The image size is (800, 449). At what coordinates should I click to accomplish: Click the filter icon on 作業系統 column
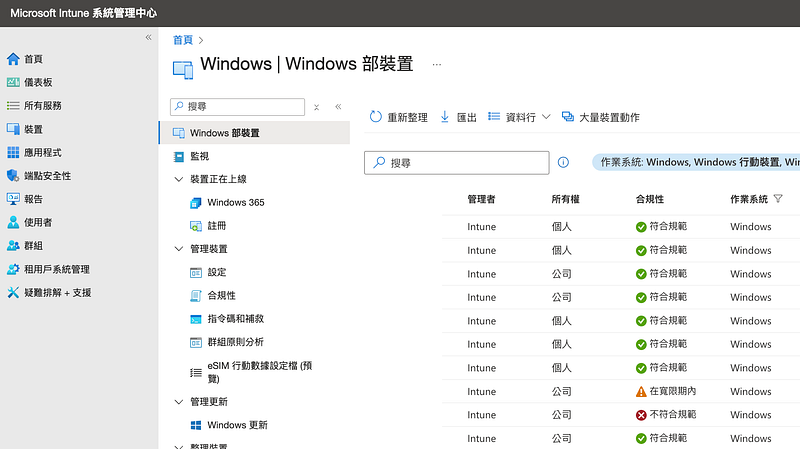[778, 198]
